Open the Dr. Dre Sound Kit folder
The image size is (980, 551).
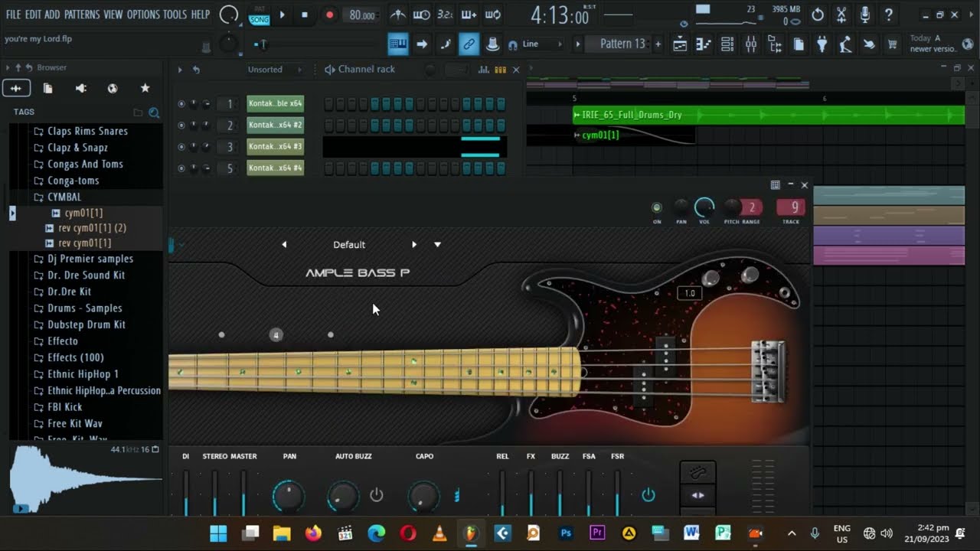pos(87,275)
